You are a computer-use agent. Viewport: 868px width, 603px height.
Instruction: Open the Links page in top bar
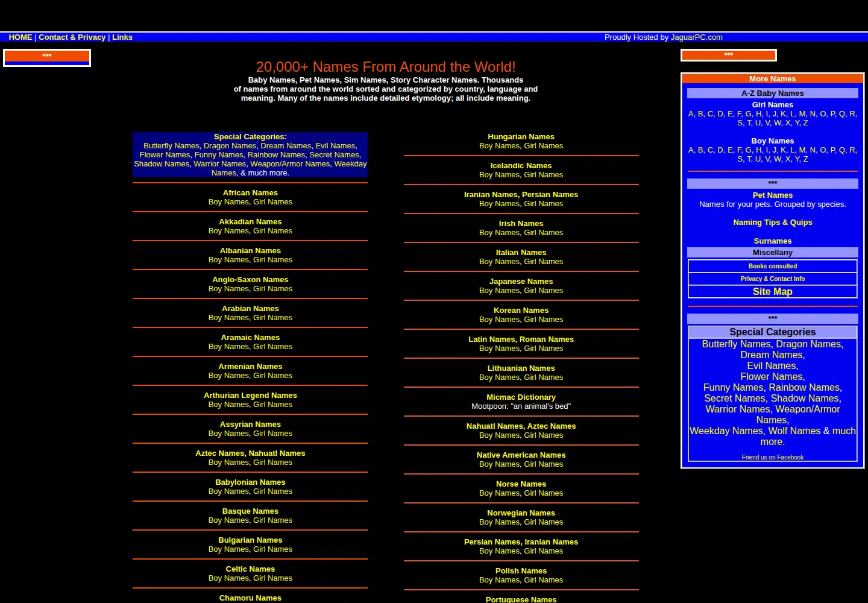coord(122,37)
